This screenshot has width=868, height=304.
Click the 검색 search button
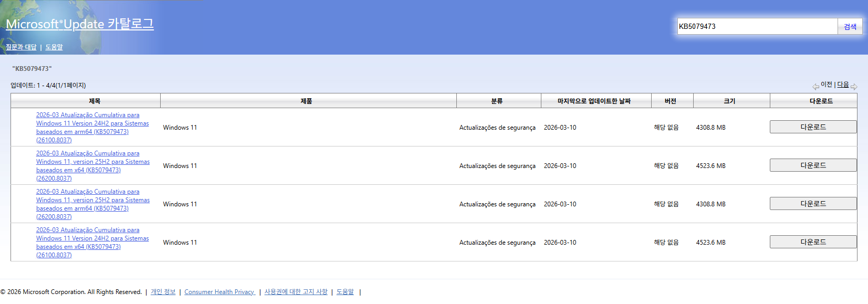point(850,26)
